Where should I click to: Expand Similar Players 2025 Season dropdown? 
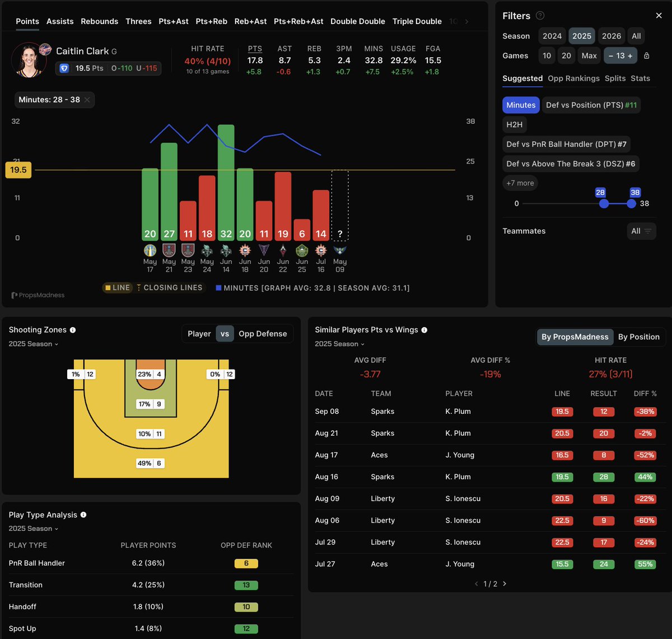340,344
